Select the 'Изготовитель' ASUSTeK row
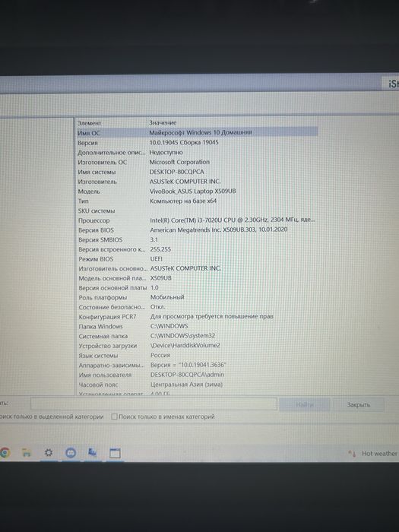This screenshot has height=532, width=399. coord(197,182)
